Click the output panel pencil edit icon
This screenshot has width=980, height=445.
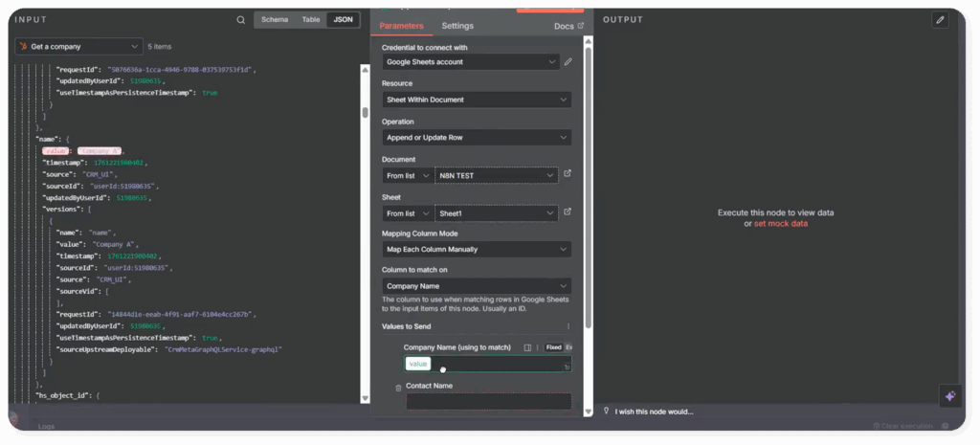click(x=940, y=20)
